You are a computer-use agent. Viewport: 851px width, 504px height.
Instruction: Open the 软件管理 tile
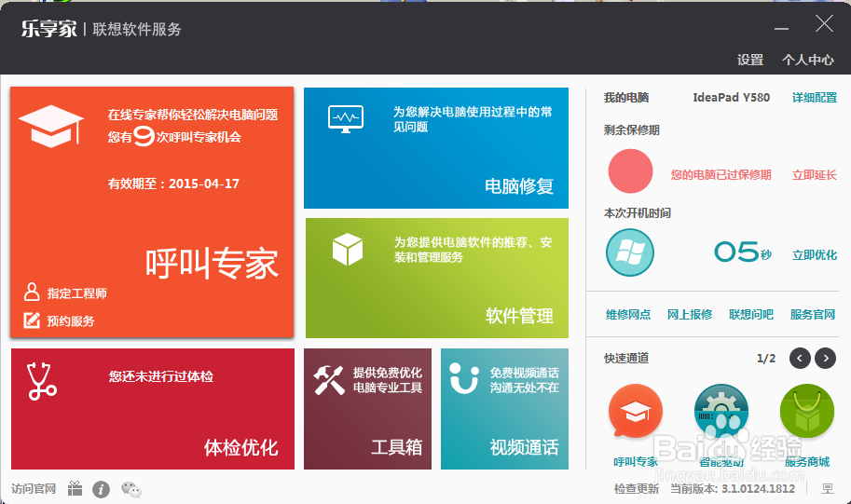[x=437, y=278]
